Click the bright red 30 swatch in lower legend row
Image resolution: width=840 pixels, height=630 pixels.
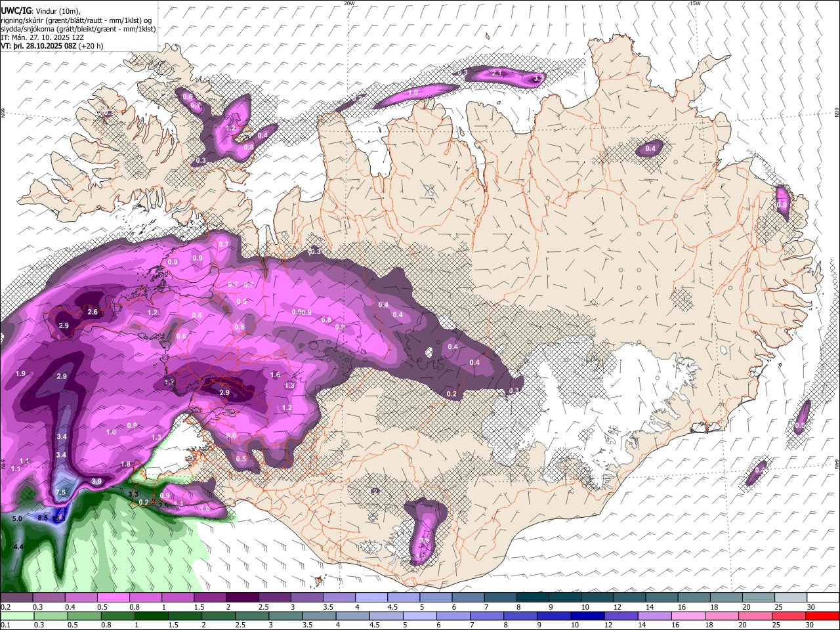tap(823, 616)
